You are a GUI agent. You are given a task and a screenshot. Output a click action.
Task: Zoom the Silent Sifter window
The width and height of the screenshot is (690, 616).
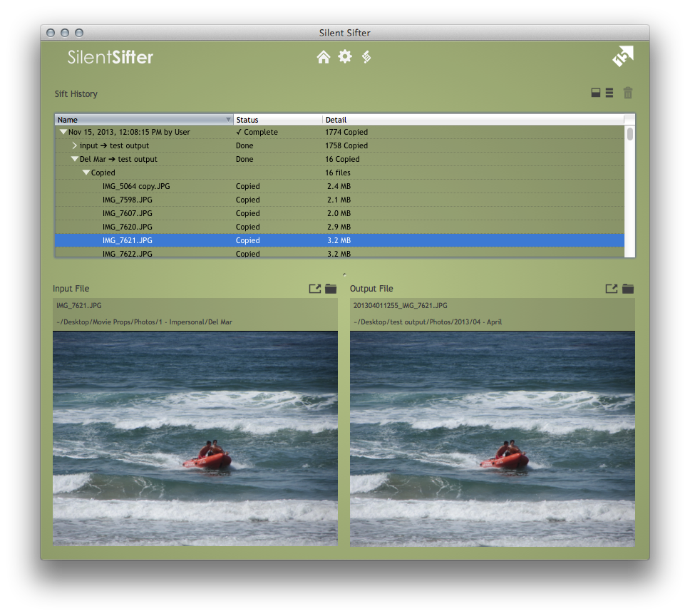(79, 33)
